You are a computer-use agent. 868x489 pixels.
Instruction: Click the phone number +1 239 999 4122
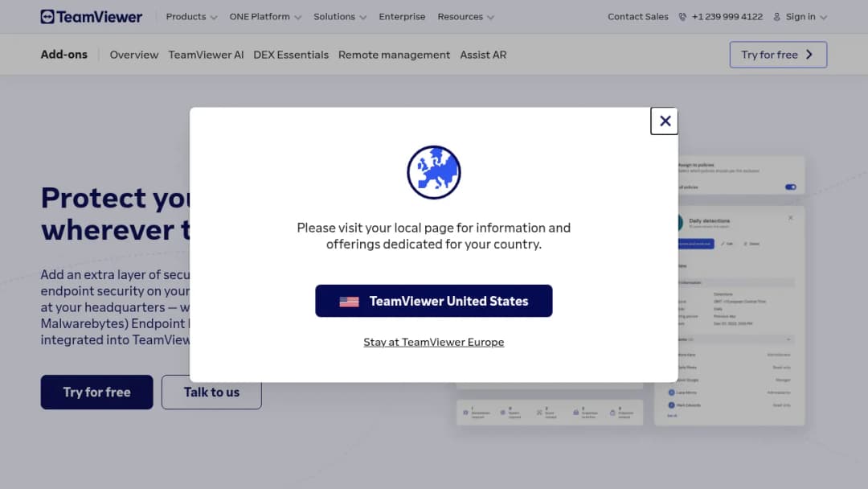coord(727,17)
